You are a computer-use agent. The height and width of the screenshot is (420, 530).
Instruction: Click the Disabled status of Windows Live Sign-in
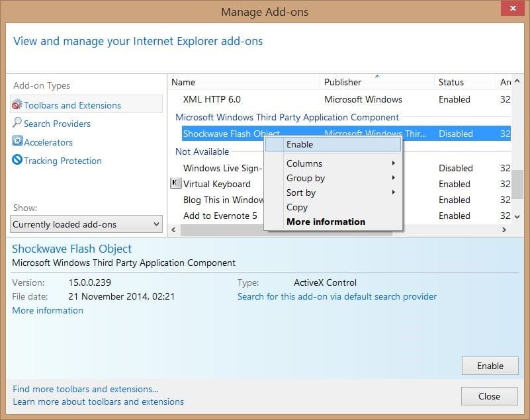pyautogui.click(x=456, y=168)
